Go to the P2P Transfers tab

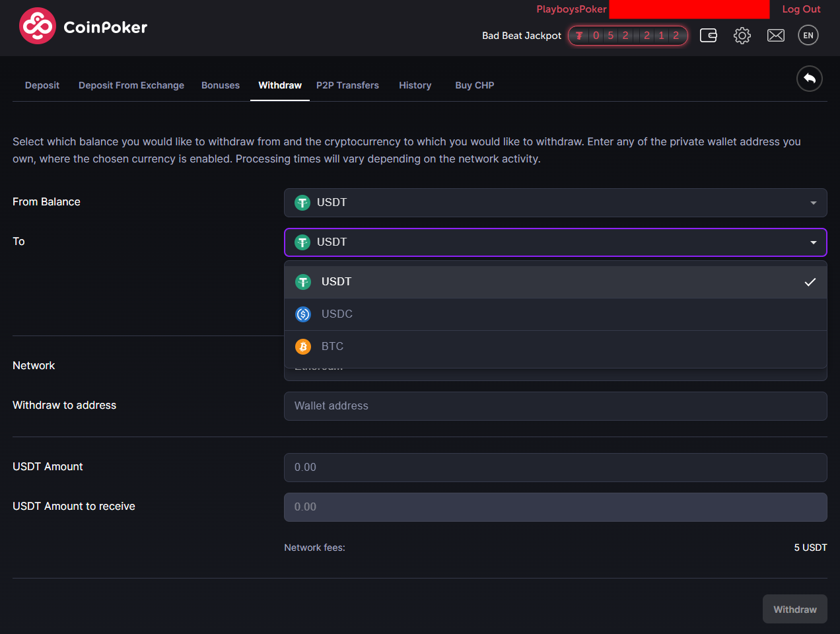(347, 85)
